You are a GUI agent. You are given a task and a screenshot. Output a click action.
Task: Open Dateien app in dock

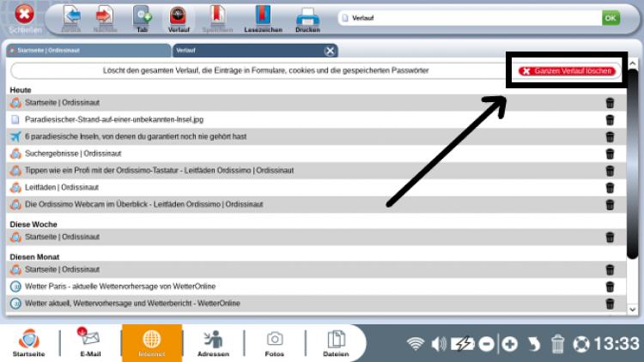pyautogui.click(x=336, y=343)
